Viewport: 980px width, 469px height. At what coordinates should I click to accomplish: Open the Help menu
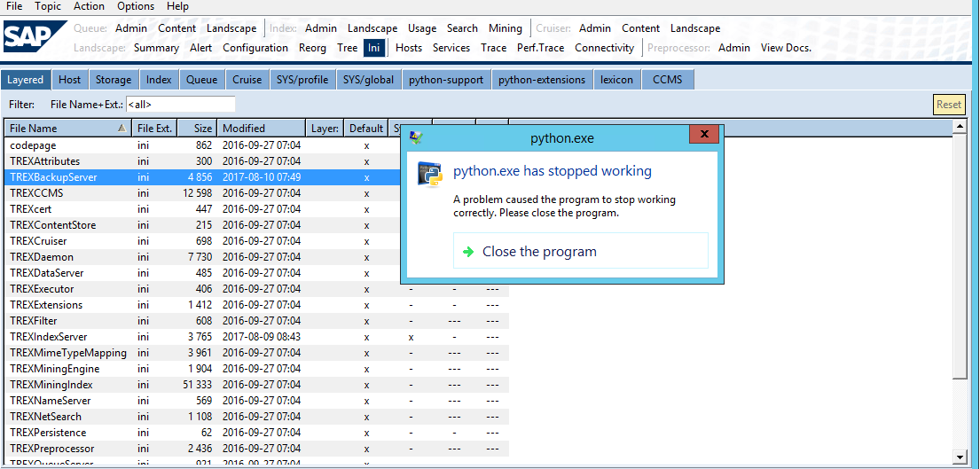click(177, 6)
